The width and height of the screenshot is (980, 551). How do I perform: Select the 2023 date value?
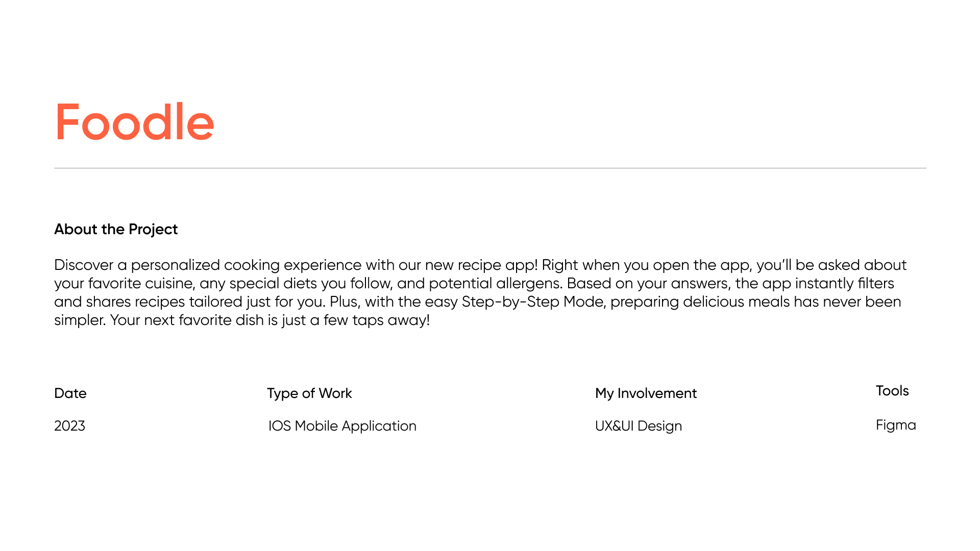tap(69, 426)
